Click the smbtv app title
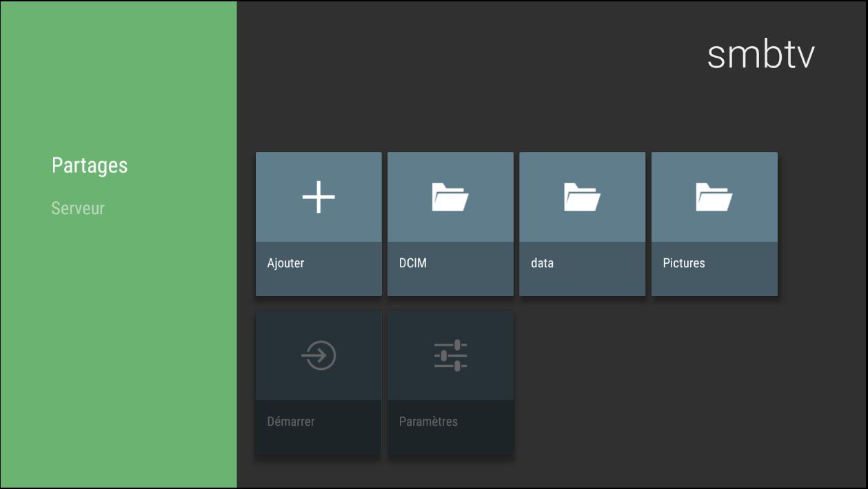This screenshot has height=489, width=868. point(760,54)
